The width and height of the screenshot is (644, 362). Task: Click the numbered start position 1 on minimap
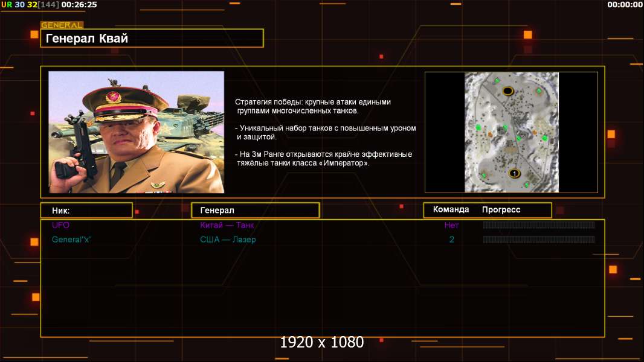pos(514,174)
